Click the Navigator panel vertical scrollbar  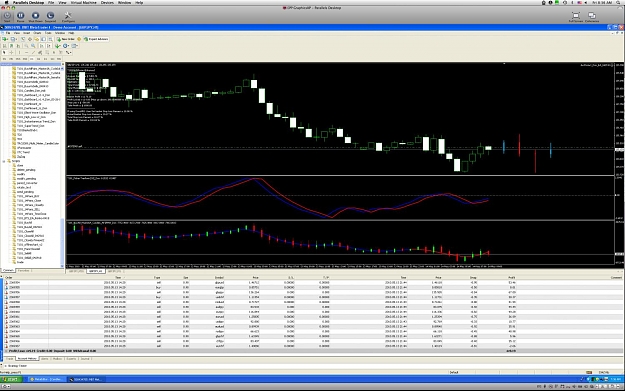(x=62, y=167)
